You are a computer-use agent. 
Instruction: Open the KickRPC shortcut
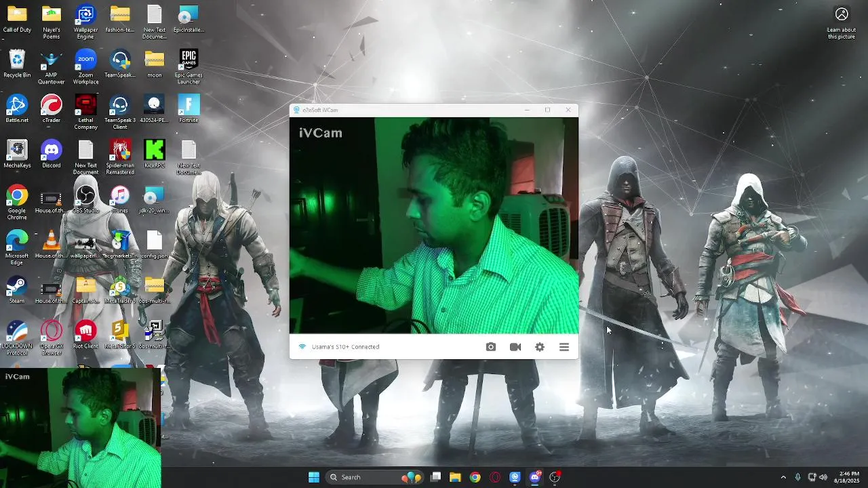[x=155, y=155]
